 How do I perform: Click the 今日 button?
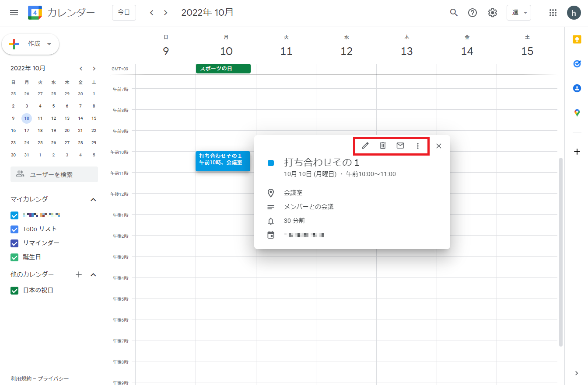click(124, 13)
